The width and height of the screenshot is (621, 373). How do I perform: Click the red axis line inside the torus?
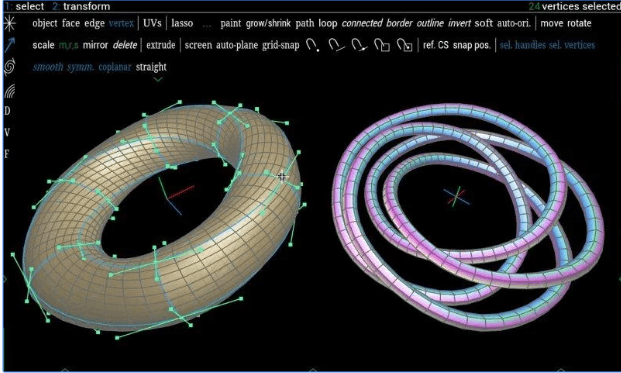(181, 192)
